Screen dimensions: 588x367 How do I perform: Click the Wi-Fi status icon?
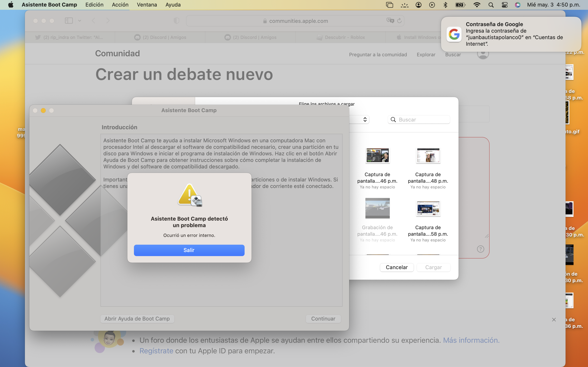[477, 5]
